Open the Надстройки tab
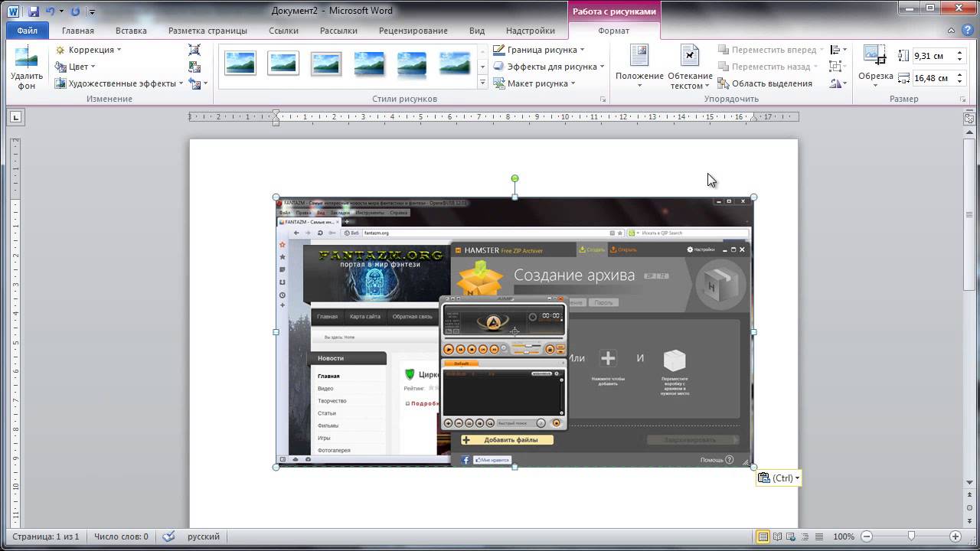 [531, 31]
